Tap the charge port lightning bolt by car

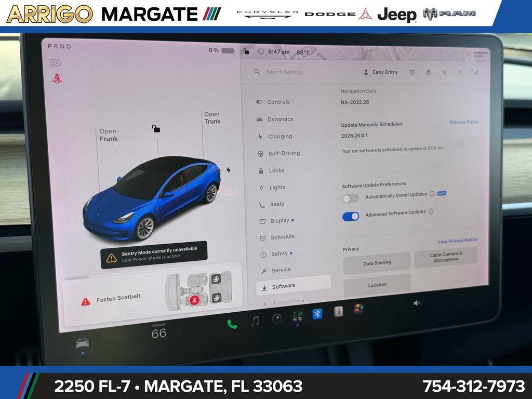tap(229, 170)
